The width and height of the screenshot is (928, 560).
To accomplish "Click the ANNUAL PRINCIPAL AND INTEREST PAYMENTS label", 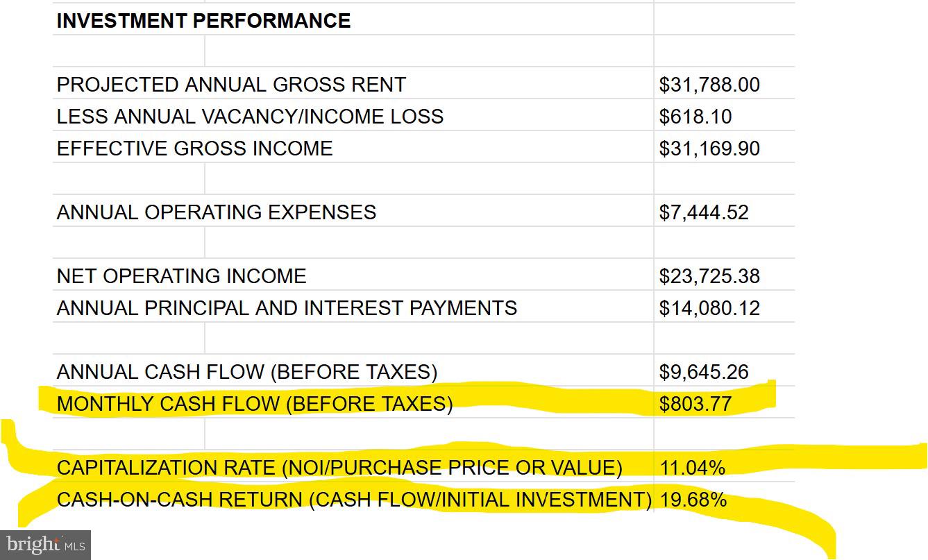I will (287, 308).
